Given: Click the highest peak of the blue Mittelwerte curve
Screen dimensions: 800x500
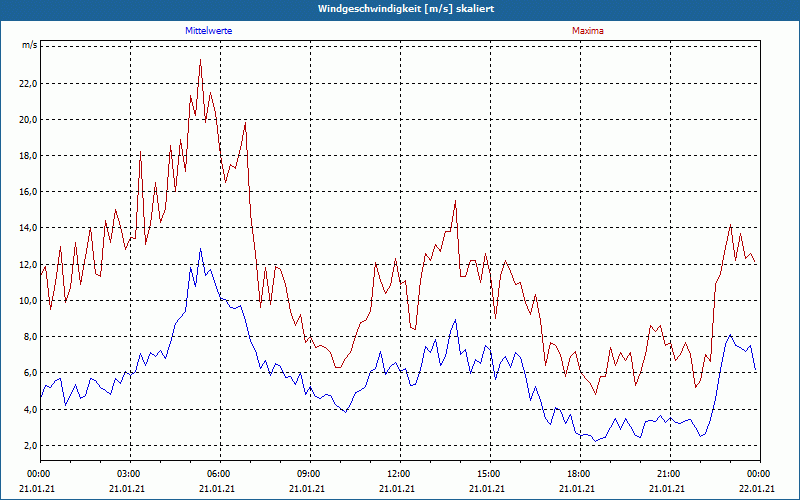Looking at the screenshot, I should [201, 249].
